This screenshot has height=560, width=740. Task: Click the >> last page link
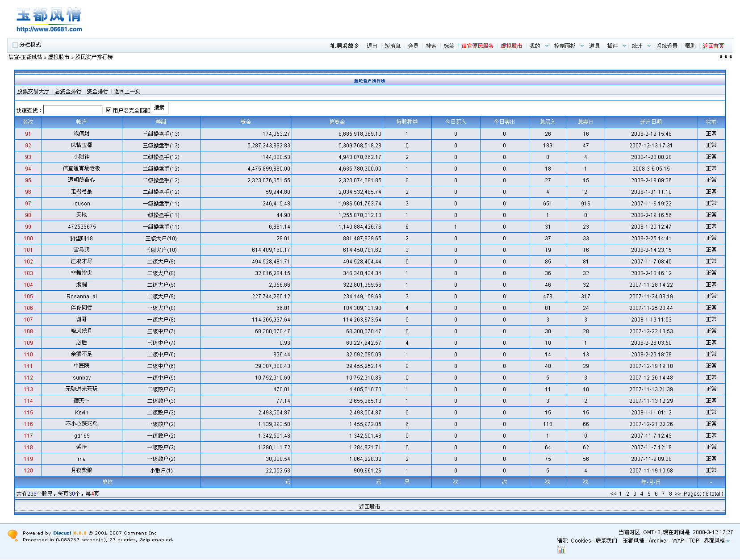[678, 494]
